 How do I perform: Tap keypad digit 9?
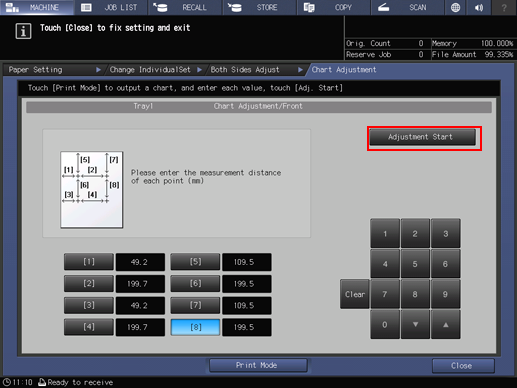[x=446, y=294]
